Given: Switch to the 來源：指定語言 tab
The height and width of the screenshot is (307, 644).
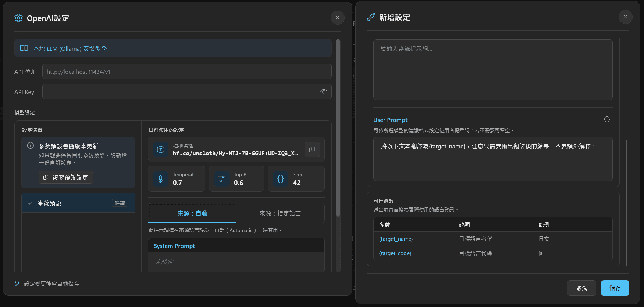Looking at the screenshot, I should pyautogui.click(x=280, y=213).
